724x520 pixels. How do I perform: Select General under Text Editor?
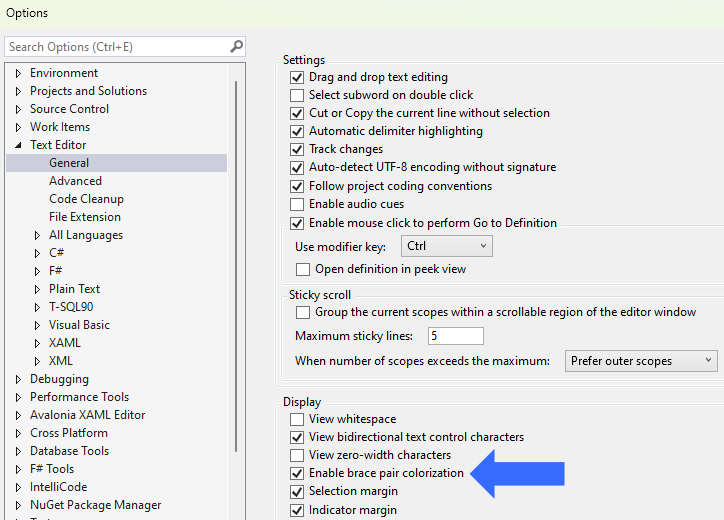[69, 163]
